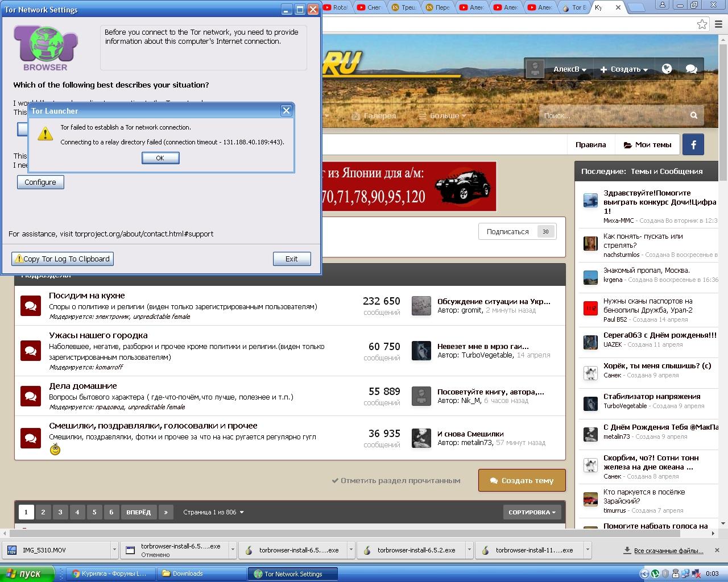
Task: Click the Подписаться button
Action: click(518, 231)
